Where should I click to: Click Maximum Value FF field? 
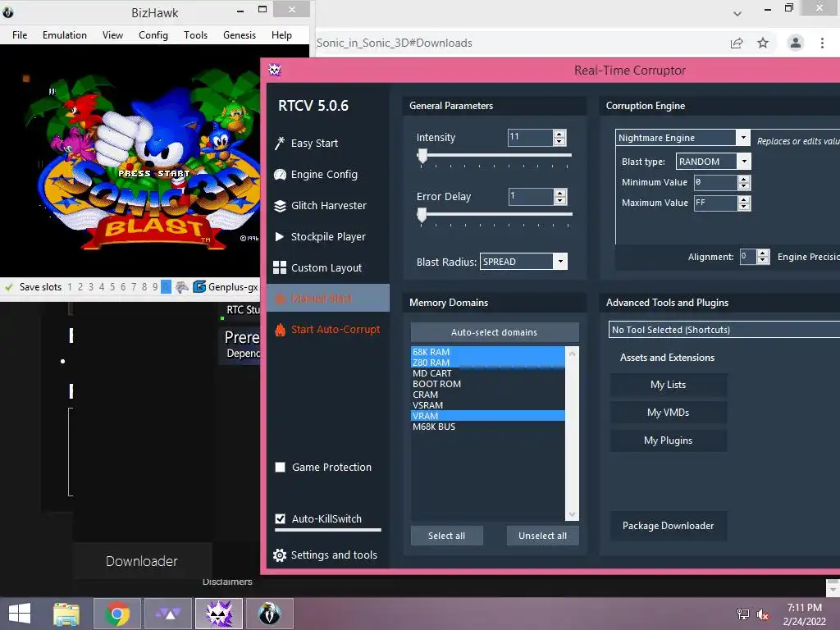(715, 203)
